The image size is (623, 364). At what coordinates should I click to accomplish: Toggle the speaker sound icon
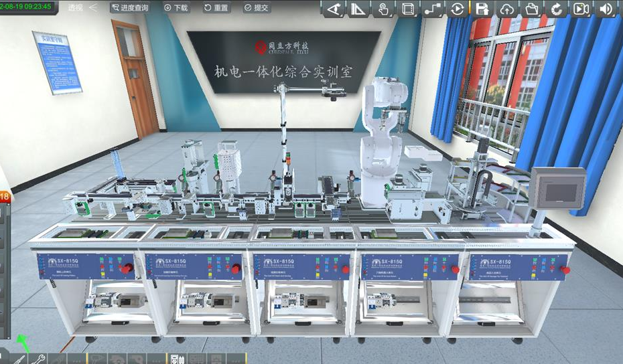pyautogui.click(x=606, y=9)
